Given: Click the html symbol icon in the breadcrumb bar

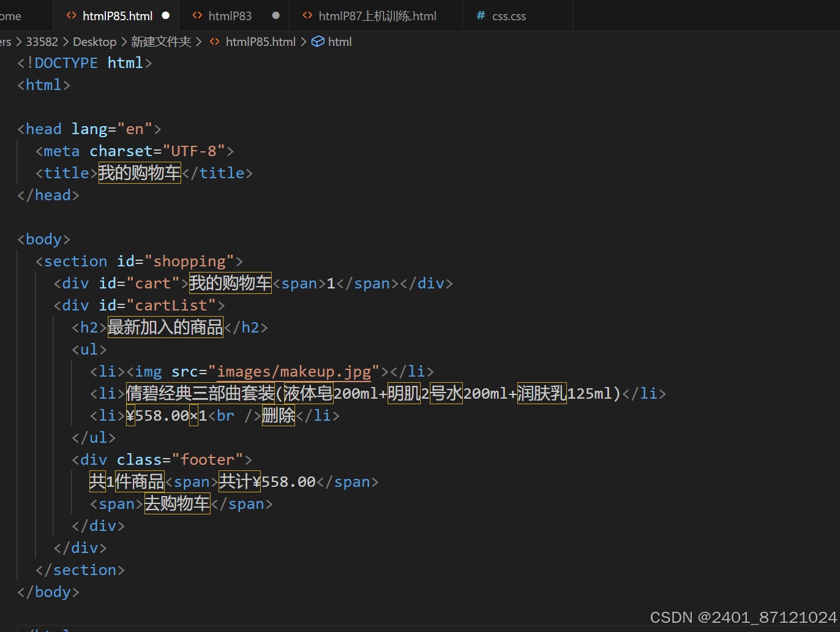Looking at the screenshot, I should point(317,41).
